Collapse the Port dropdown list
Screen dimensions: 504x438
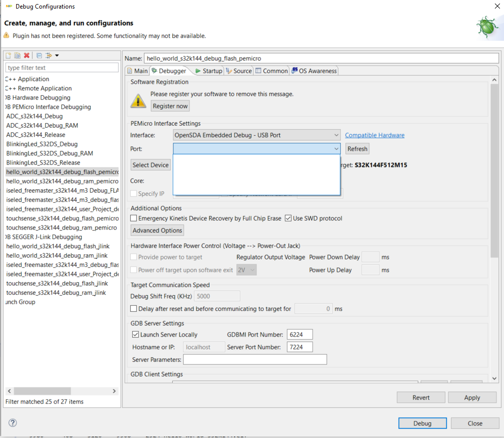(336, 149)
